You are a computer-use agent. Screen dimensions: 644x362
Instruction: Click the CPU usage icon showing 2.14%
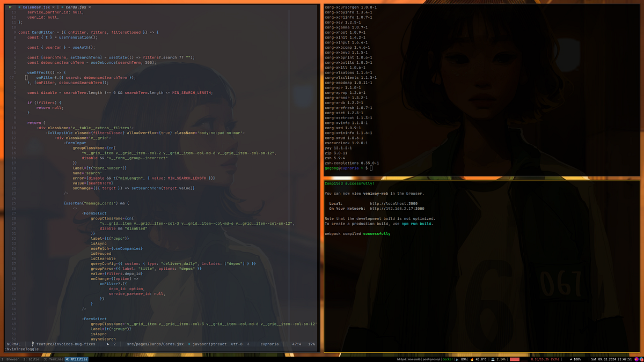pos(493,358)
